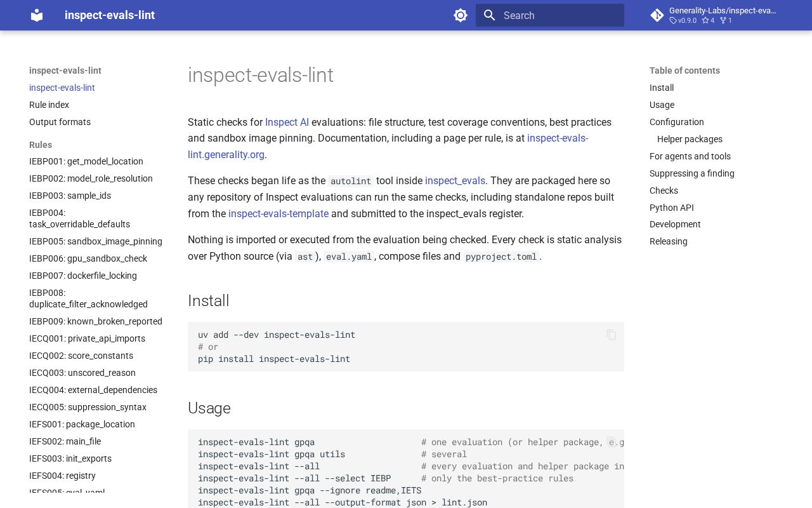This screenshot has height=508, width=812.
Task: Toggle the light/dark color scheme
Action: [461, 15]
